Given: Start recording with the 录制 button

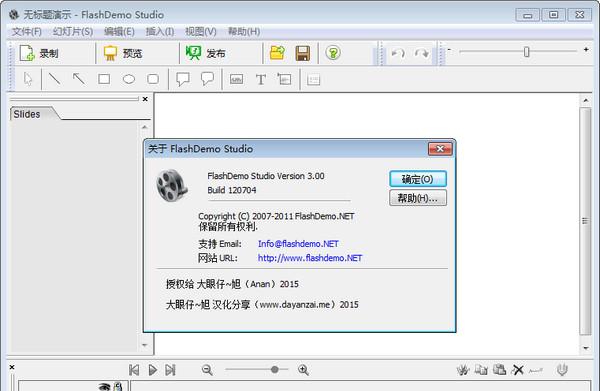Looking at the screenshot, I should click(x=39, y=53).
